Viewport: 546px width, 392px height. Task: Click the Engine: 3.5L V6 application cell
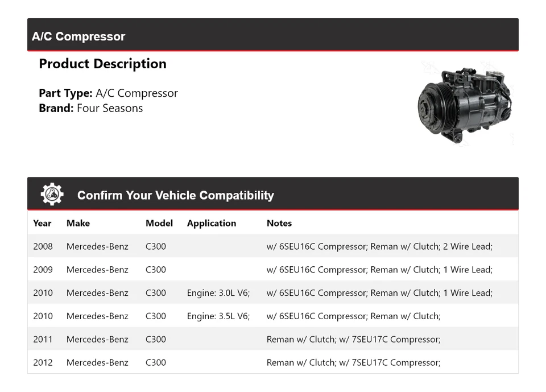218,316
